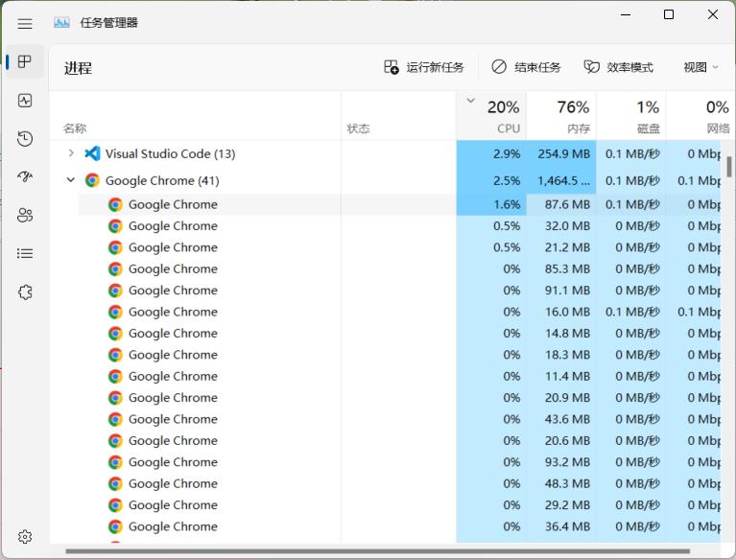Sort by the 0% 网络 network column header
The height and width of the screenshot is (560, 736).
point(700,116)
